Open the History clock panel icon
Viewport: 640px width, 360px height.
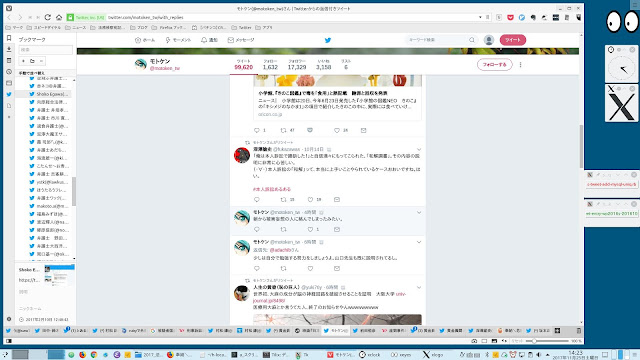click(x=9, y=72)
